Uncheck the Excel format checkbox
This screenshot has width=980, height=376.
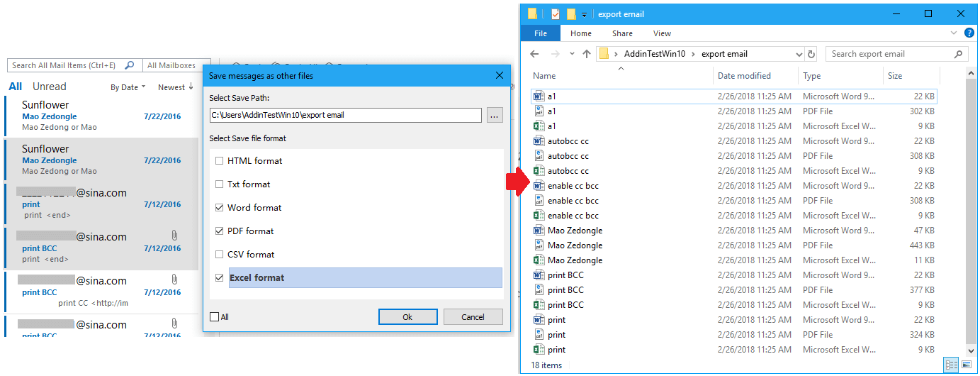(x=220, y=278)
